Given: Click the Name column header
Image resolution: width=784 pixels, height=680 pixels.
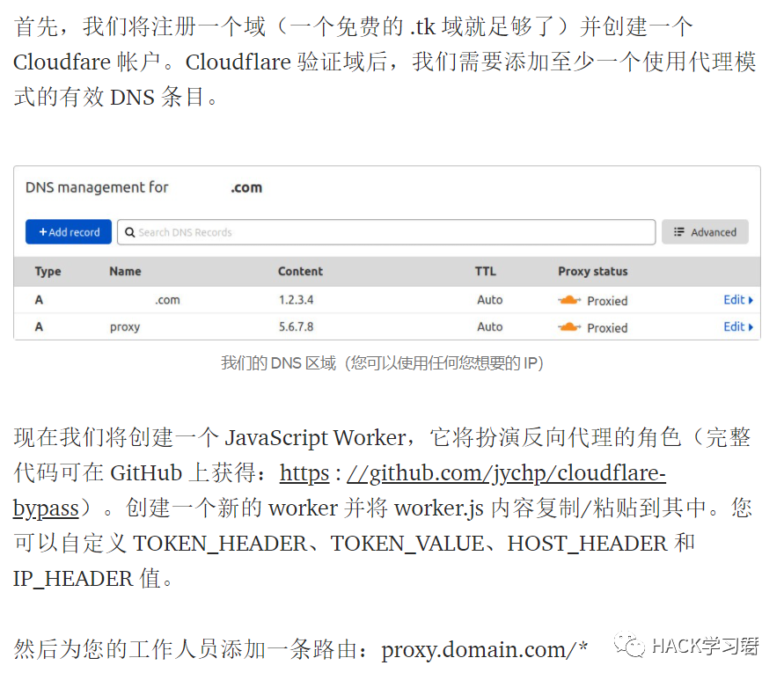Looking at the screenshot, I should tap(125, 272).
